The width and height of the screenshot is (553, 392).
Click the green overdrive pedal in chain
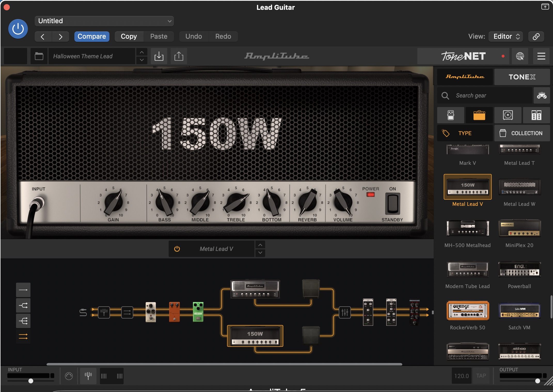[x=198, y=312]
